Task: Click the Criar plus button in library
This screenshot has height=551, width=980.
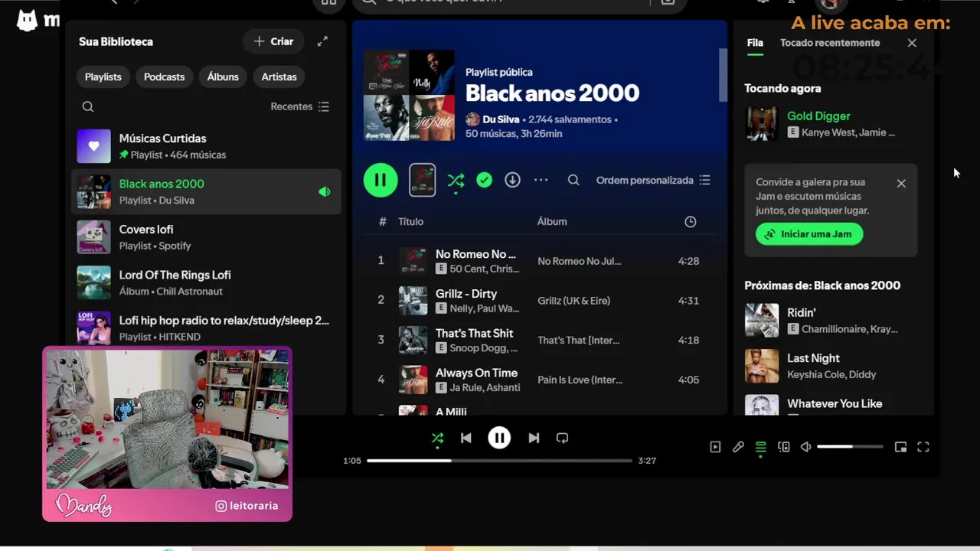Action: (273, 41)
